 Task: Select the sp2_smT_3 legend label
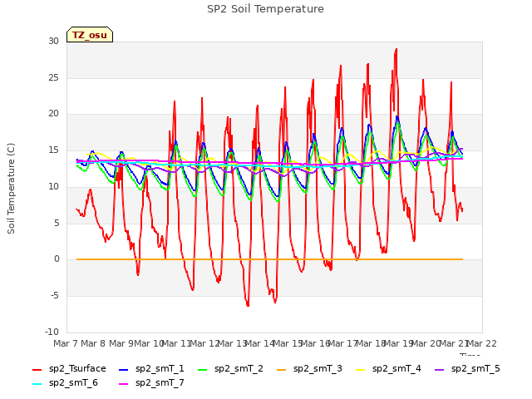(x=318, y=369)
